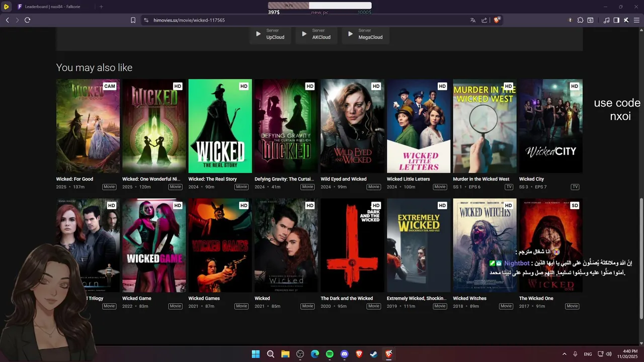Click the page vertical scrollbar thumb
Image resolution: width=644 pixels, height=362 pixels.
tap(641, 257)
